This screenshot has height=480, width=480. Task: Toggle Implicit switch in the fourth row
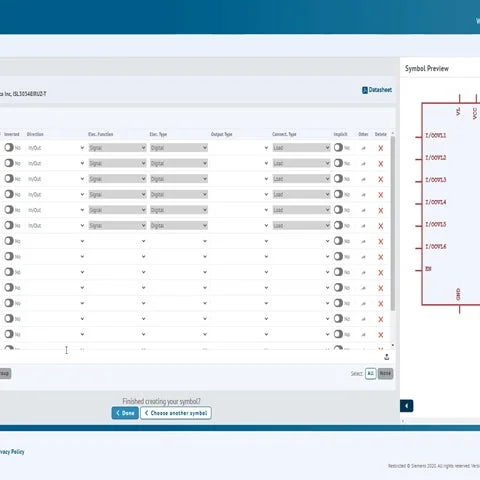click(338, 194)
